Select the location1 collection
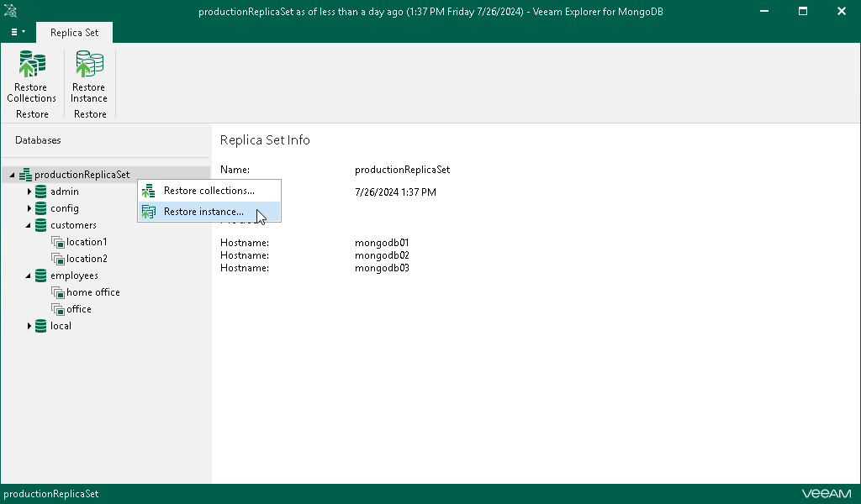The image size is (861, 504). pos(87,242)
